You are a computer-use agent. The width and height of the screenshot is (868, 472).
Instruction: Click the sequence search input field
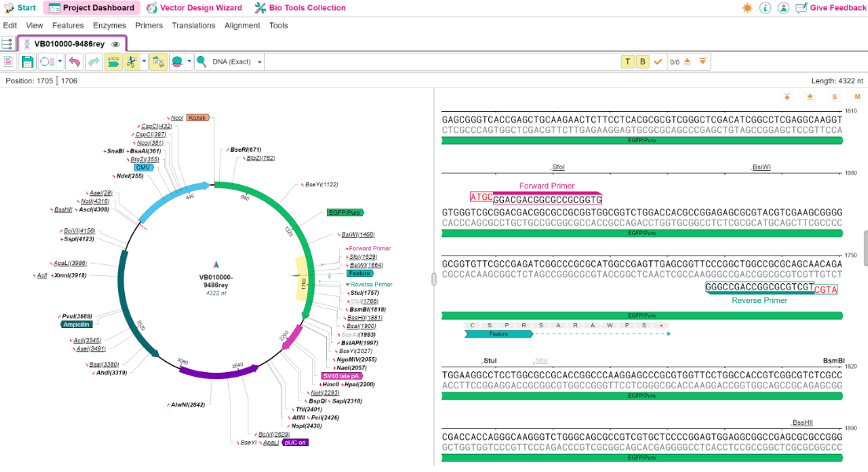point(442,62)
